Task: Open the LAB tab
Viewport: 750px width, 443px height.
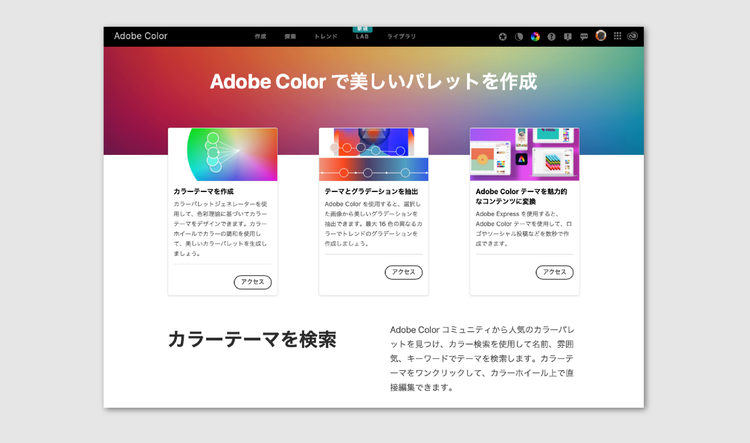Action: click(362, 37)
